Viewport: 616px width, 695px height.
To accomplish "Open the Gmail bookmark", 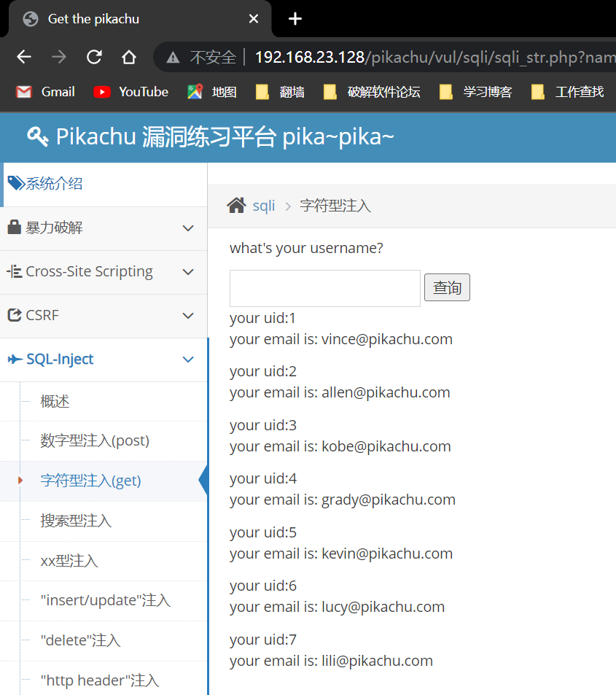I will pos(46,92).
